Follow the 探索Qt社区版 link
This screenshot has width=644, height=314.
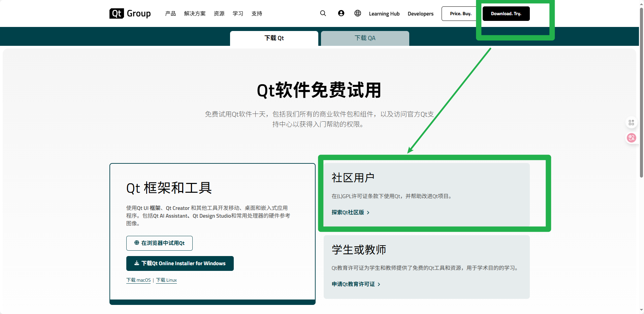coord(350,213)
